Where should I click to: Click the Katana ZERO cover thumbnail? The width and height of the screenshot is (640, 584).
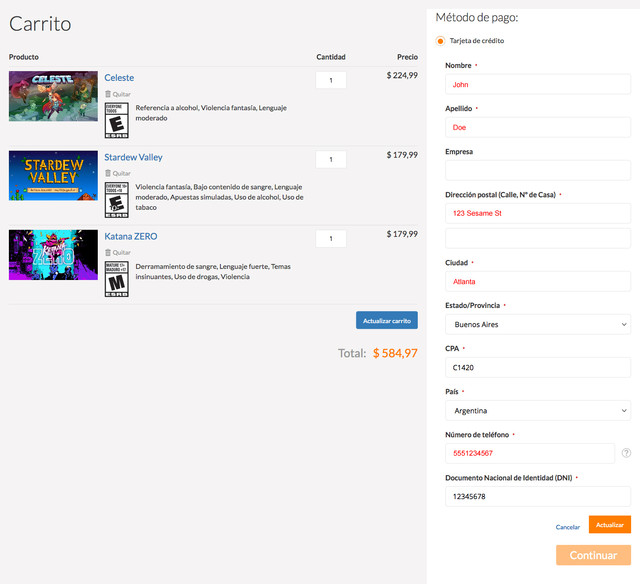(x=53, y=255)
